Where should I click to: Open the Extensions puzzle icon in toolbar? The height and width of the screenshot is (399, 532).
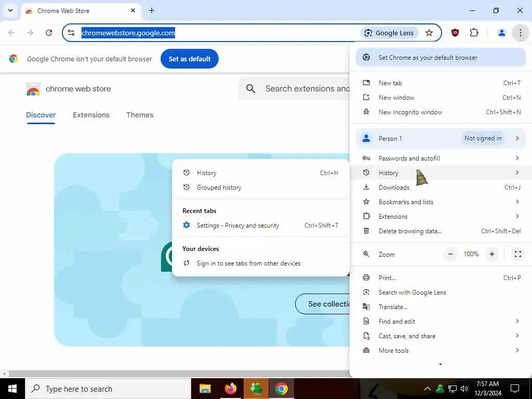[x=474, y=33]
